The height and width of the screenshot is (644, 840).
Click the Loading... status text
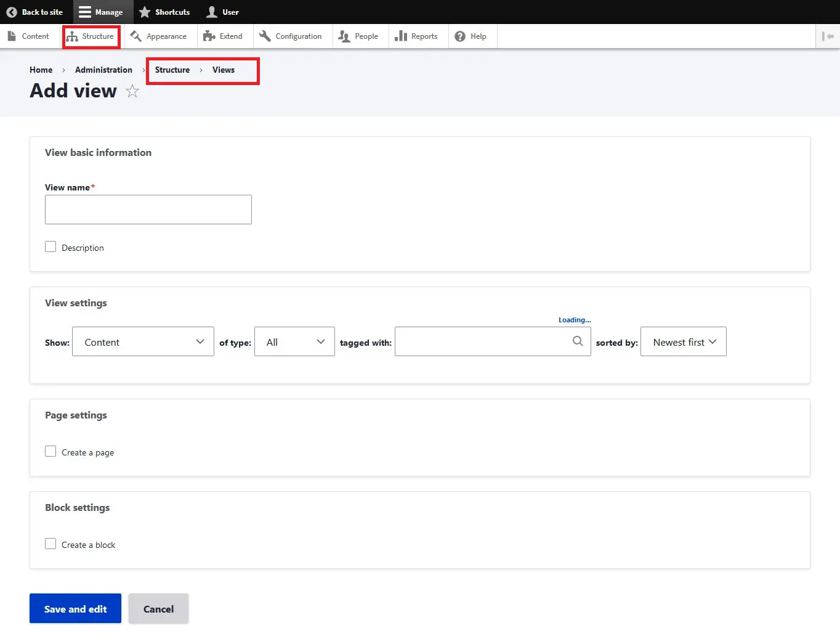click(575, 320)
